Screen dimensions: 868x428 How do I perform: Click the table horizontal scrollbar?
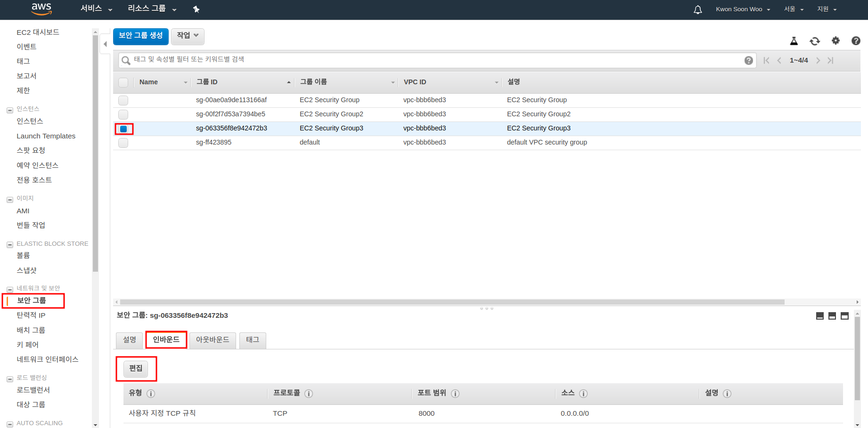point(452,302)
